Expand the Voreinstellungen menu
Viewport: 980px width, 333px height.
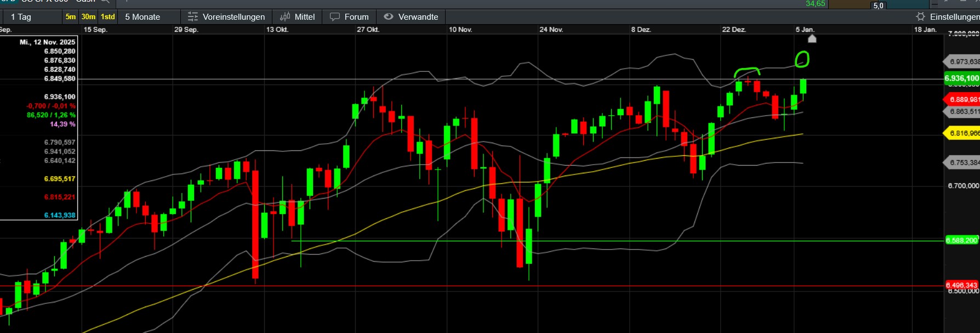(233, 17)
